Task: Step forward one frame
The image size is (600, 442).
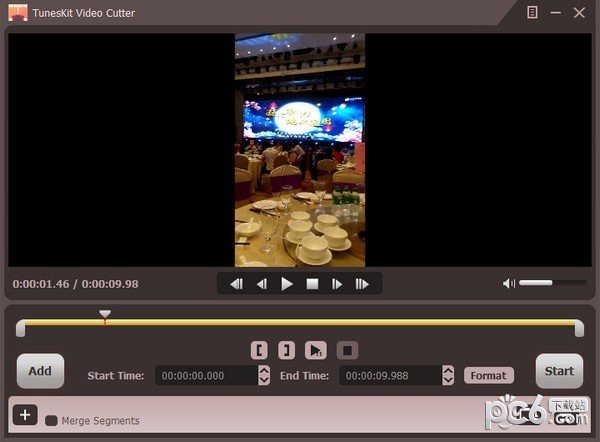Action: click(337, 284)
